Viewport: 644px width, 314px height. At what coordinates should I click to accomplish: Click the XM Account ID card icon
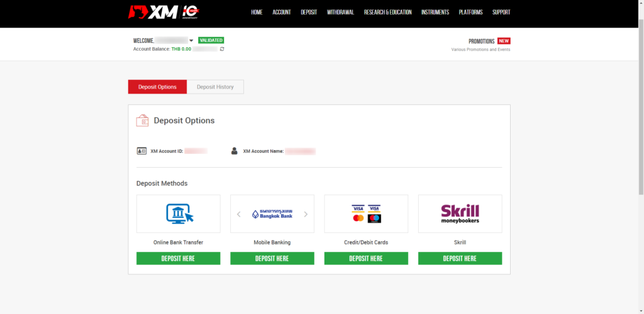[142, 151]
